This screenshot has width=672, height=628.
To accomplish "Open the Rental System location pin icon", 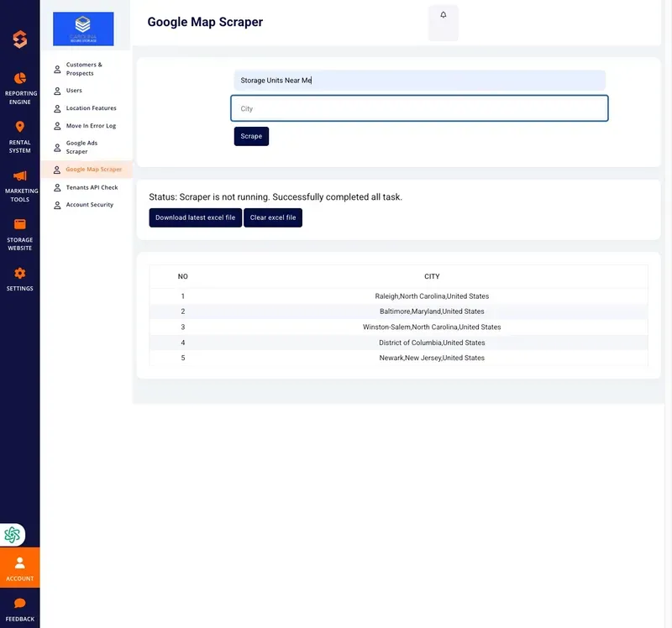I will click(x=19, y=127).
